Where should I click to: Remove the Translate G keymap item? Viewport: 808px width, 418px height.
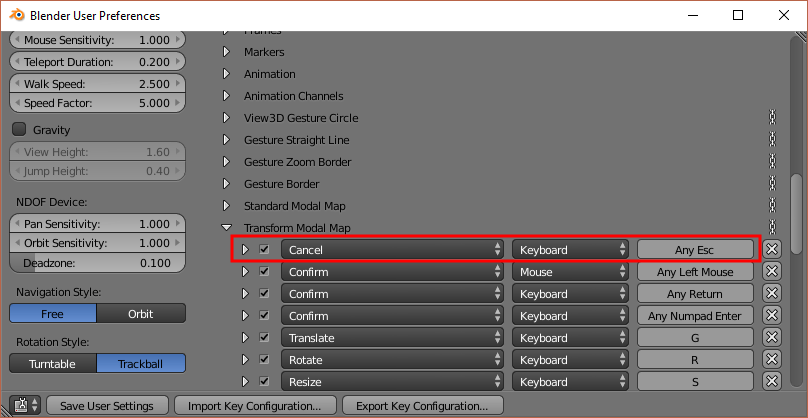pos(771,338)
